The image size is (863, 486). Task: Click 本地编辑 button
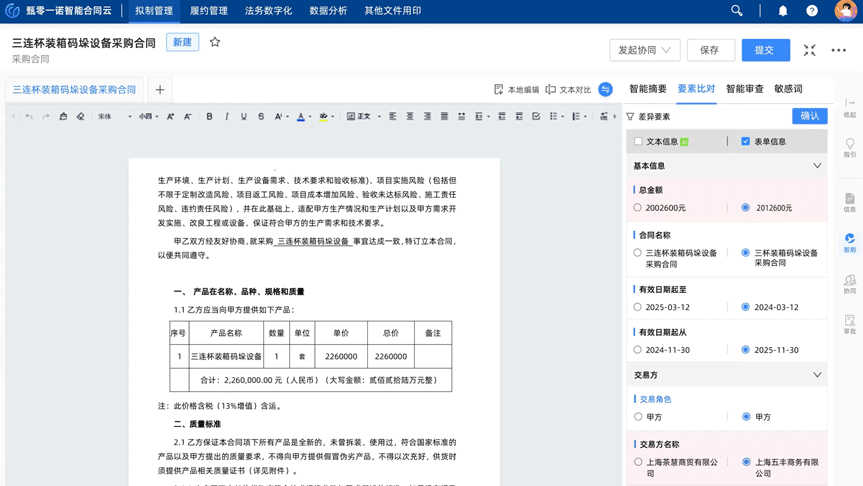point(516,89)
